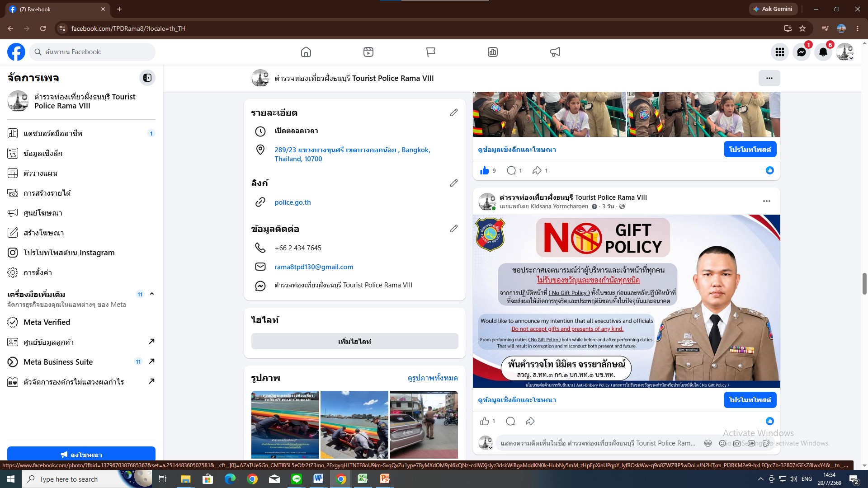Screen dimensions: 868x488
Task: Open the silver car street photo thumbnail
Action: coord(424,425)
